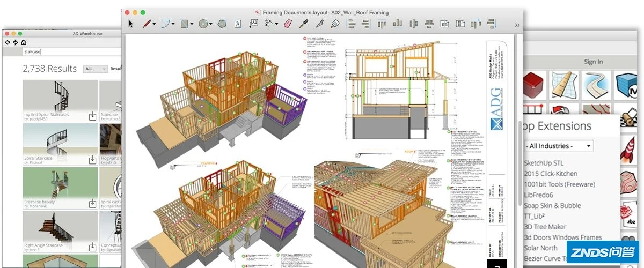
Task: Select the Join glue tool
Action: pyautogui.click(x=335, y=24)
